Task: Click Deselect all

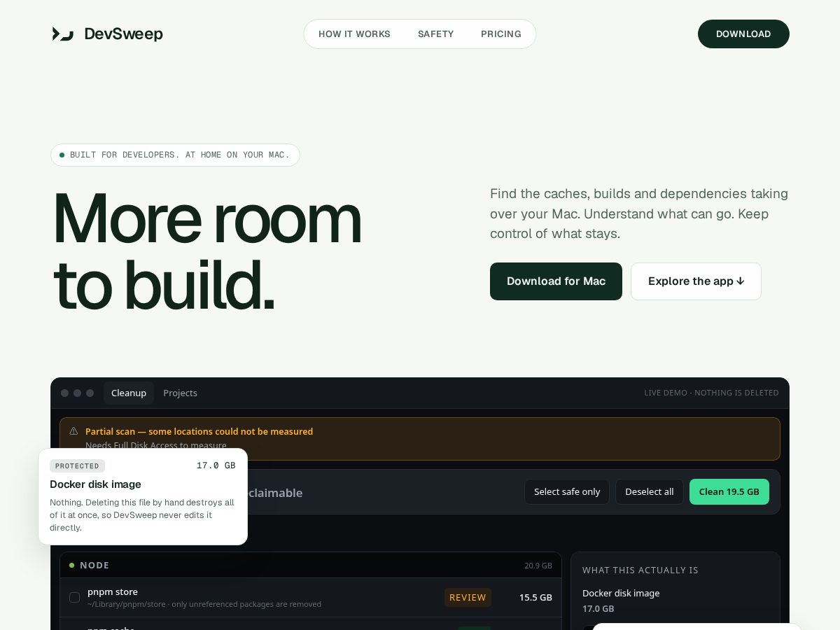Action: [x=650, y=491]
